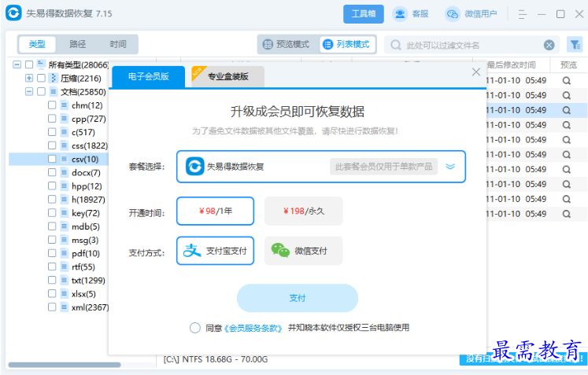Select the 路径 view tab

click(78, 44)
